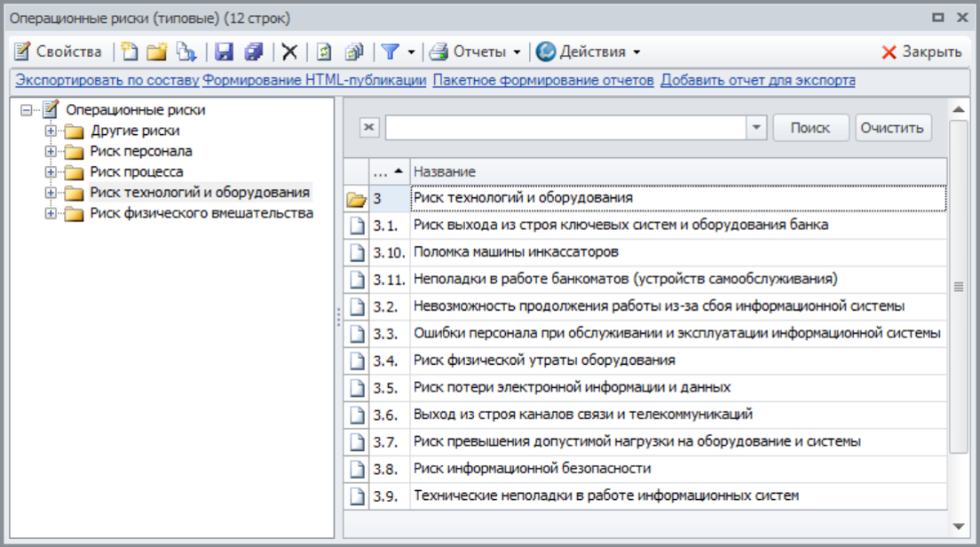
Task: Save all records with the multiple-disks icon
Action: click(x=256, y=51)
